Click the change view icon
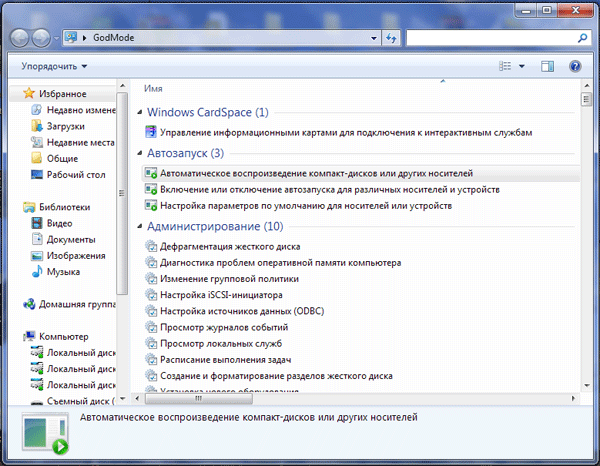 click(505, 66)
